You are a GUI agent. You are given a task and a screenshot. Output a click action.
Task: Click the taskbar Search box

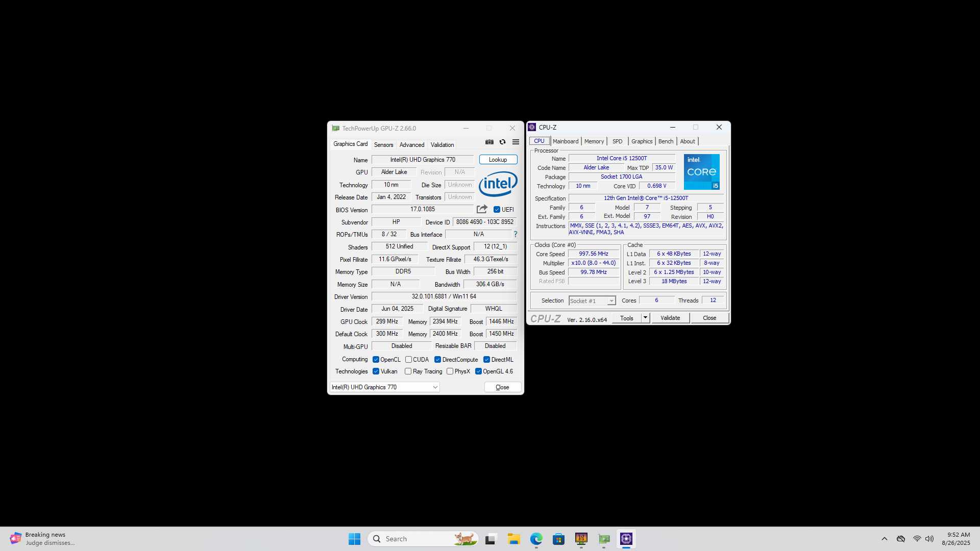[423, 539]
